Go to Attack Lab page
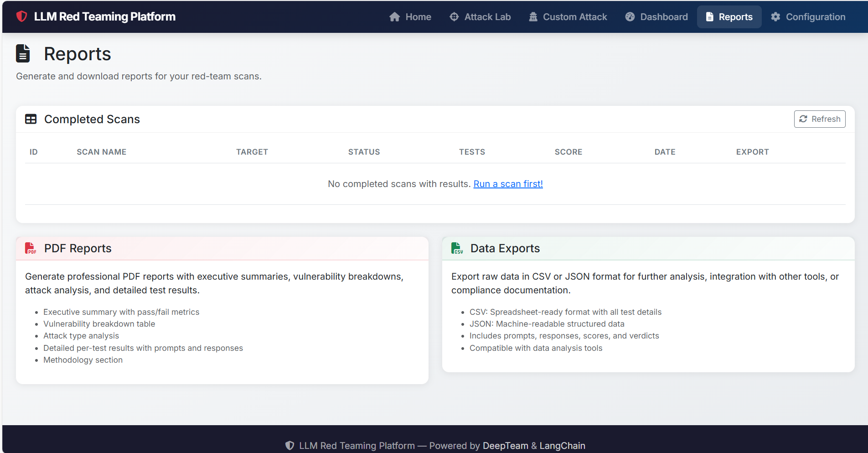 (480, 17)
